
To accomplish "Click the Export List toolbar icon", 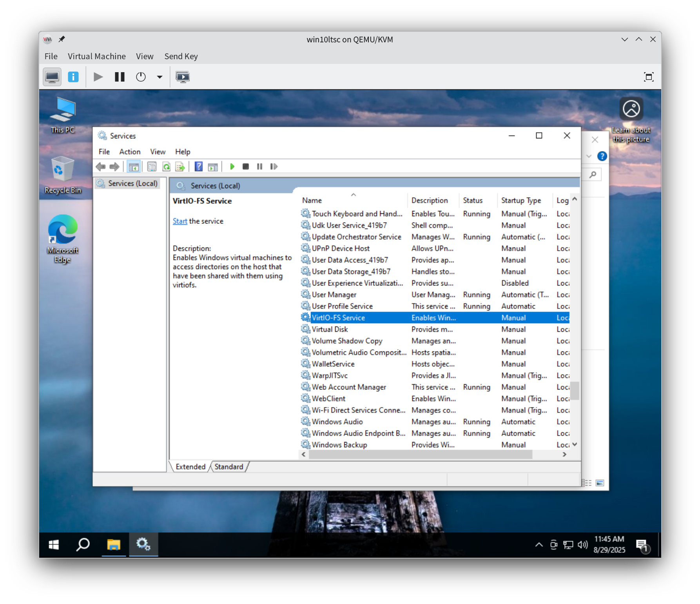I will point(180,167).
